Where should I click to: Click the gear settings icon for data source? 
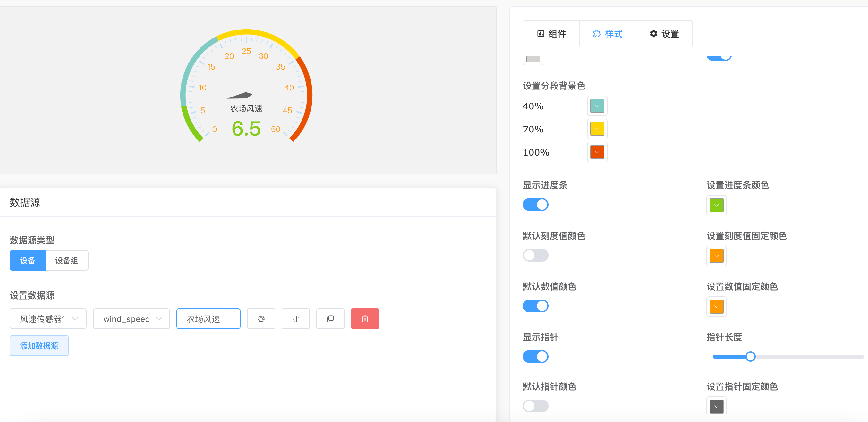[x=261, y=319]
